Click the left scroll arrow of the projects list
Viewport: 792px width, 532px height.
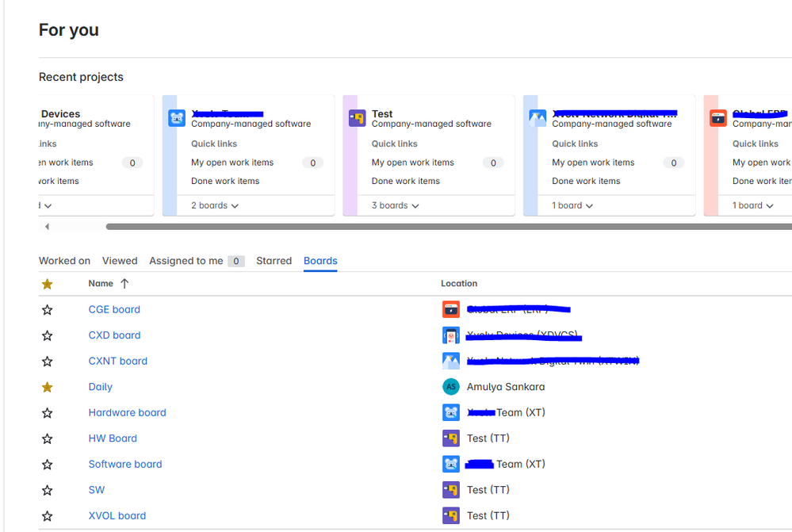click(x=47, y=227)
